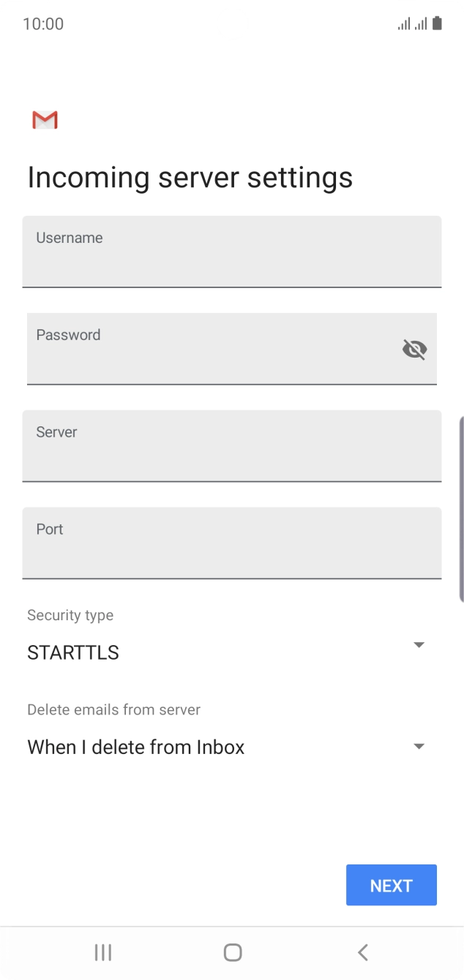Tap the Home navigation button

233,952
